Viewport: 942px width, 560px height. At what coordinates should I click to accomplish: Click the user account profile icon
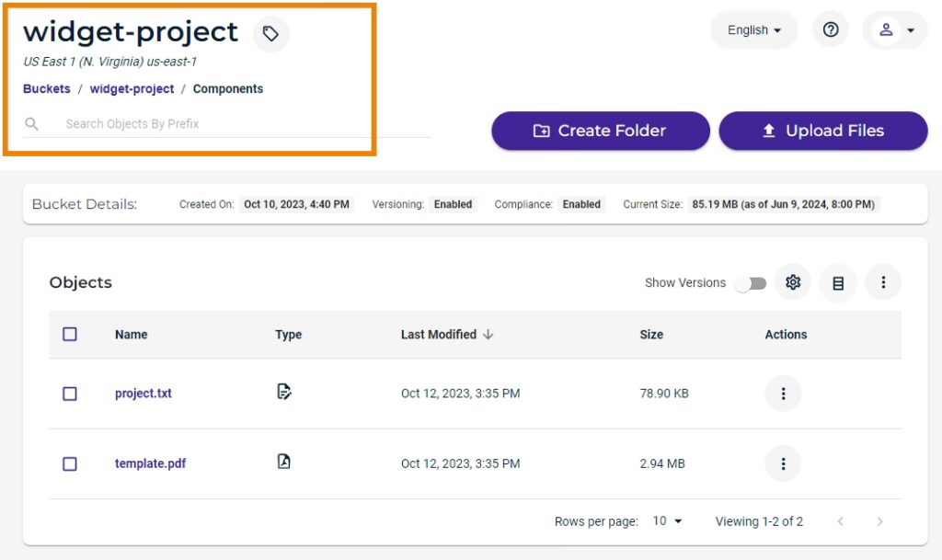point(886,30)
